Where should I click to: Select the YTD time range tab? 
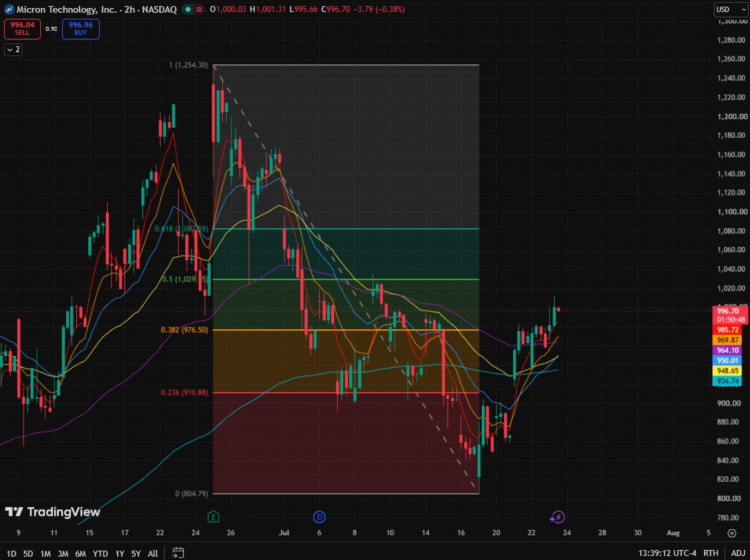[100, 553]
